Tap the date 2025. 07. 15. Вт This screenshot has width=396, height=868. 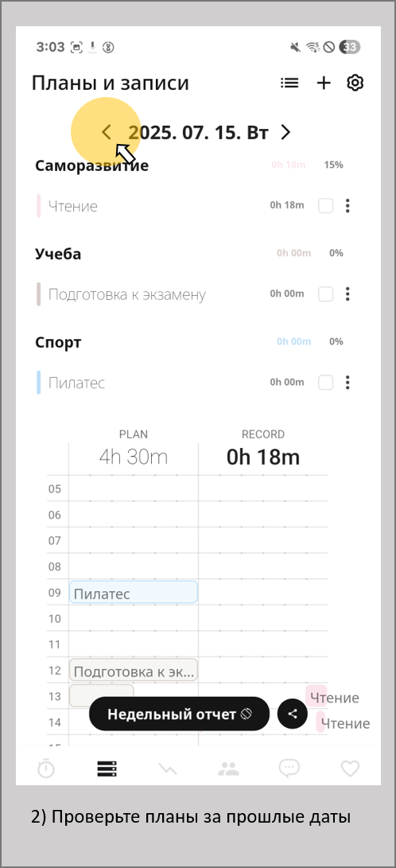pos(199,133)
